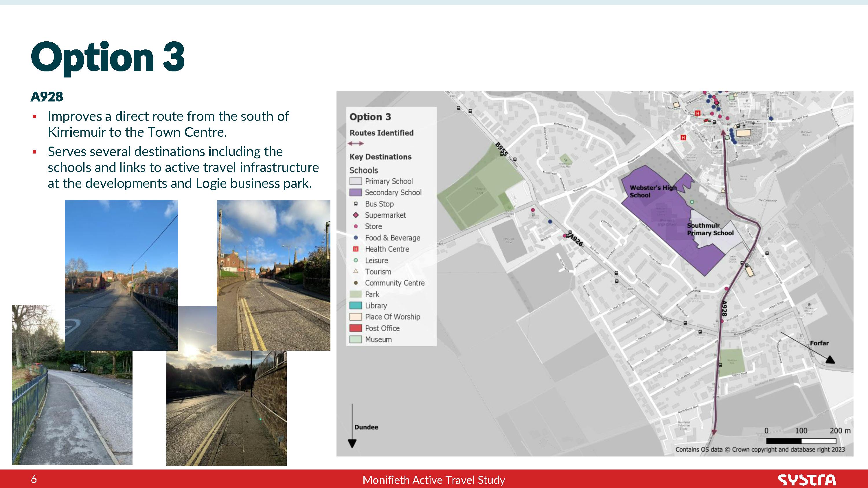Screen dimensions: 868x488
Task: Click the Bus Stop legend icon
Action: pyautogui.click(x=356, y=204)
